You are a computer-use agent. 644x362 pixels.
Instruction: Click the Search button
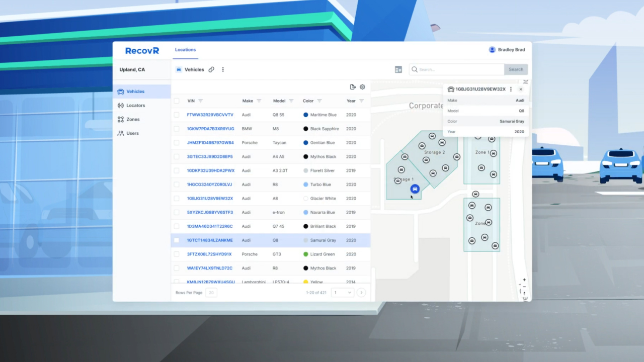pos(516,70)
